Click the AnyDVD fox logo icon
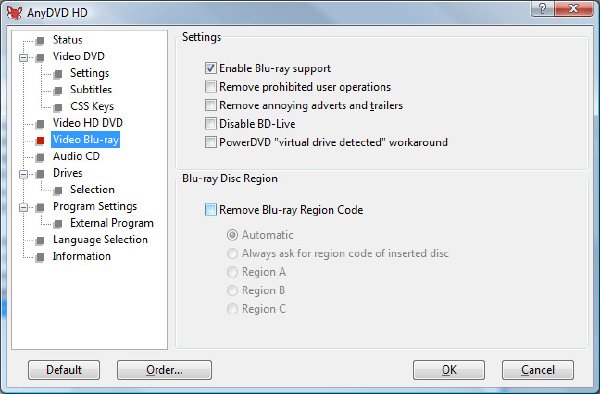This screenshot has height=394, width=600. 15,12
